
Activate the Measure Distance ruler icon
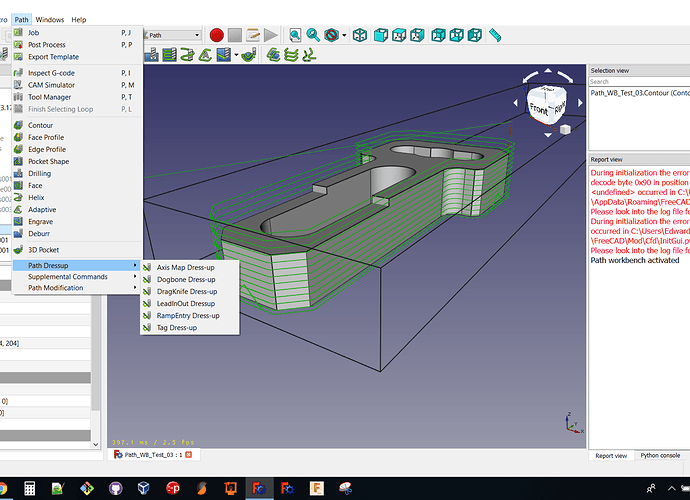[495, 35]
